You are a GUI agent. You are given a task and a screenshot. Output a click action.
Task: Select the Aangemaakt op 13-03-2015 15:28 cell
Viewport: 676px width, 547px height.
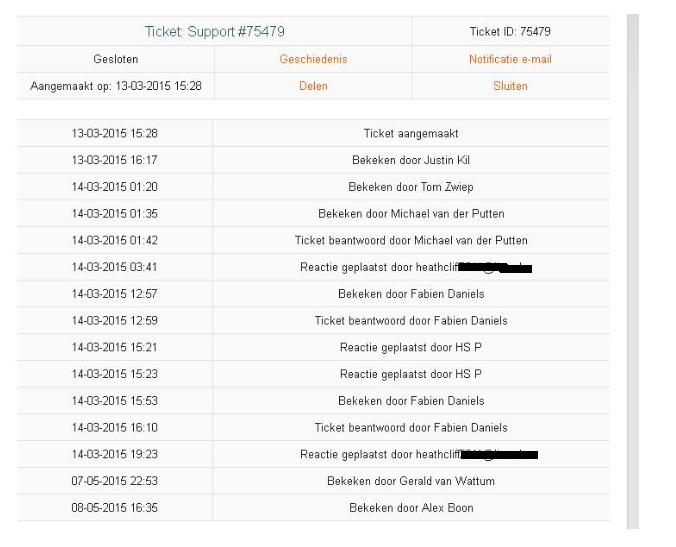(116, 86)
